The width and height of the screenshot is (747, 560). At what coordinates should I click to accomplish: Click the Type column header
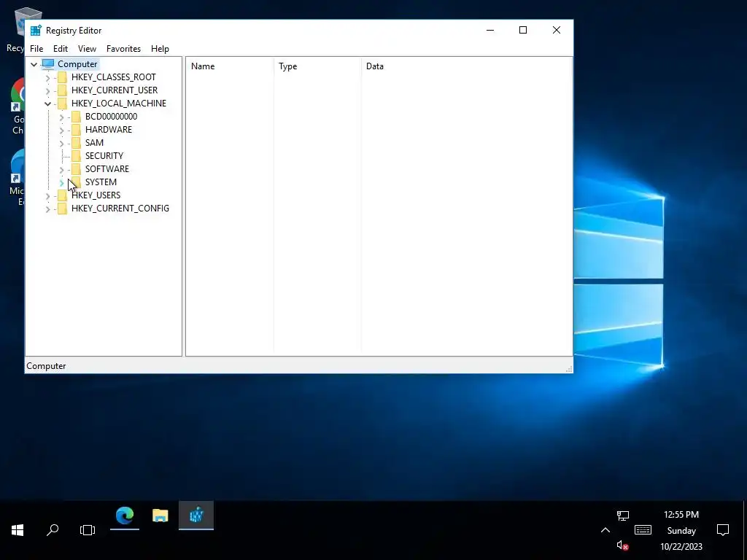click(318, 66)
